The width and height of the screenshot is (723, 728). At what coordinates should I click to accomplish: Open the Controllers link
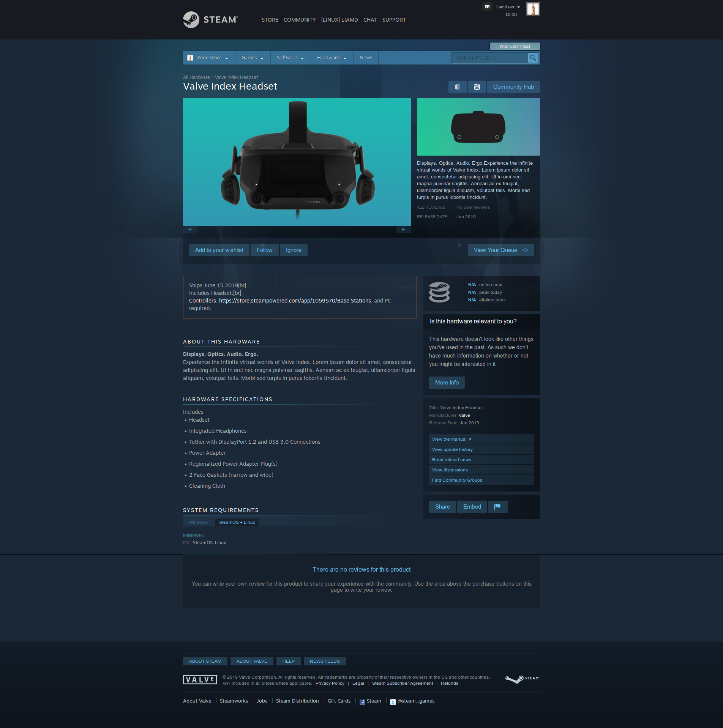(202, 301)
